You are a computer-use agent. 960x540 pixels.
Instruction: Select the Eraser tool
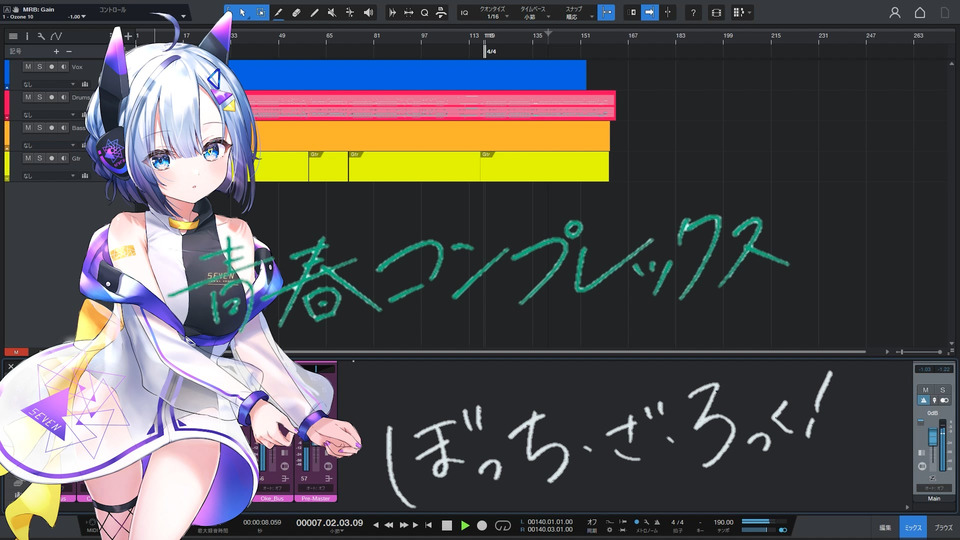[x=296, y=12]
